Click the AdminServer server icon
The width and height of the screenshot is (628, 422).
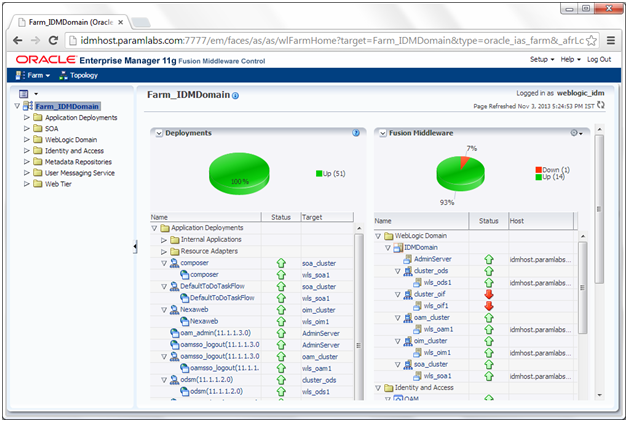pyautogui.click(x=407, y=259)
